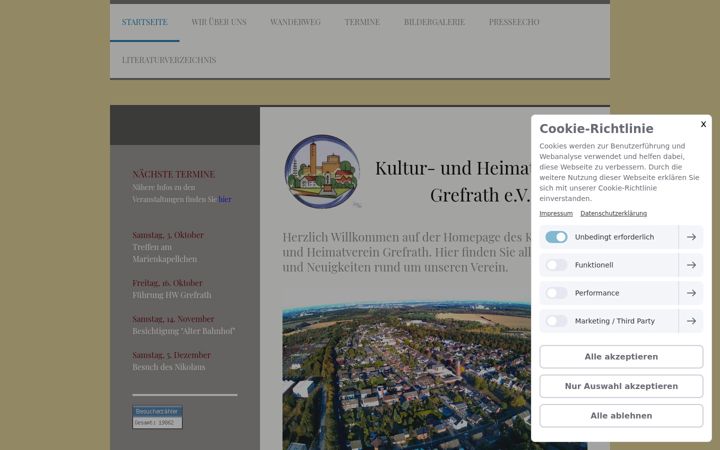
Task: Expand details arrow for Funktionell
Action: click(x=691, y=265)
